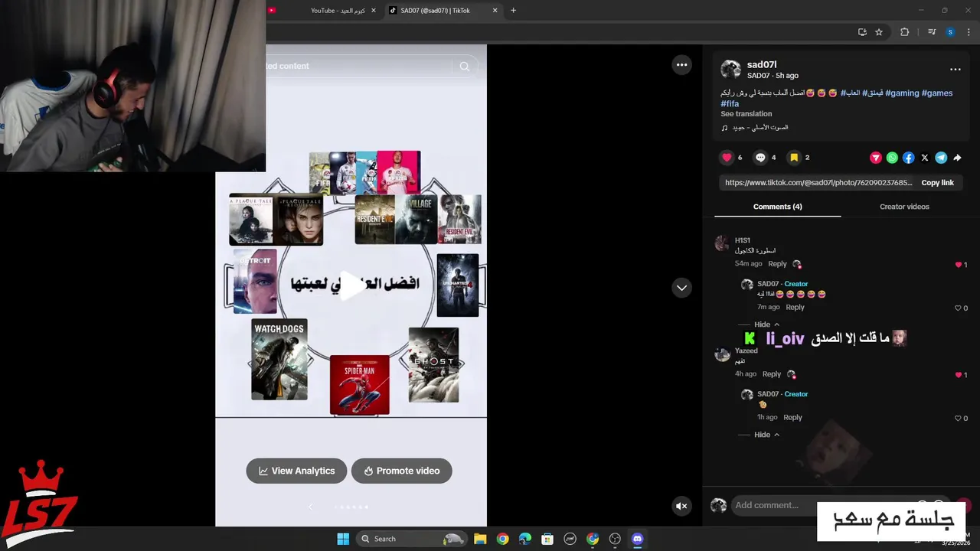Like SAD07's reply posted 1h ago

(958, 418)
